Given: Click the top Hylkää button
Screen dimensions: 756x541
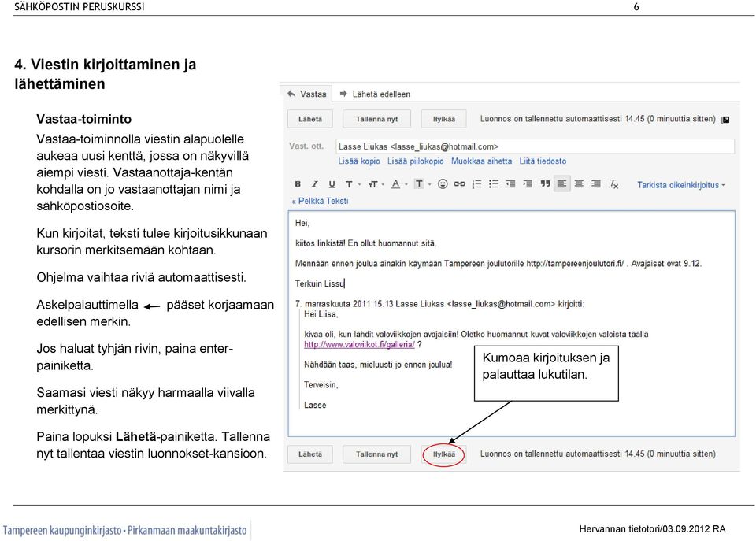Looking at the screenshot, I should [443, 119].
